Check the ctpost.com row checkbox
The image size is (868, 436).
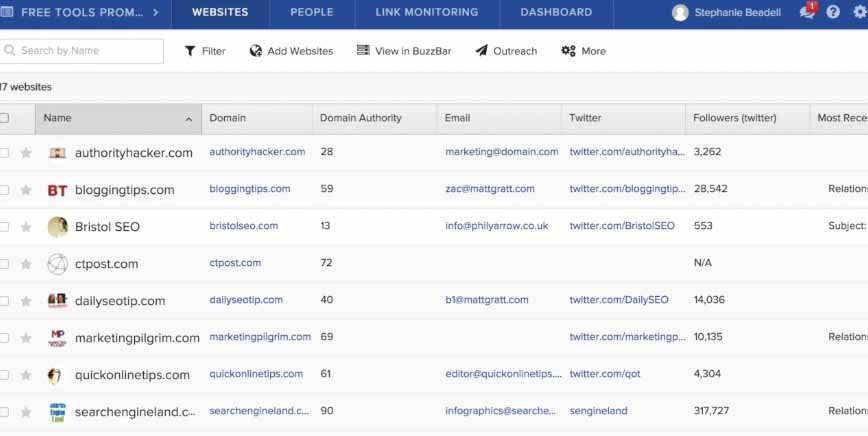(4, 264)
